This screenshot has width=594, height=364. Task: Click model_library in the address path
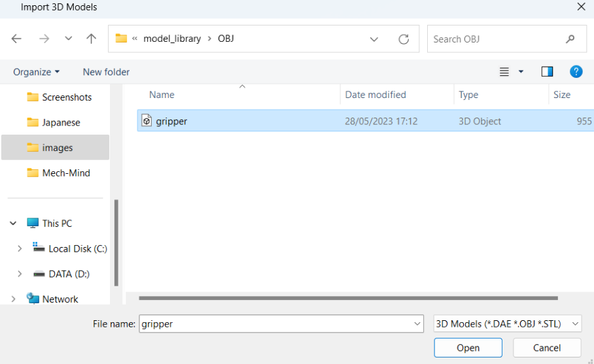tap(172, 39)
